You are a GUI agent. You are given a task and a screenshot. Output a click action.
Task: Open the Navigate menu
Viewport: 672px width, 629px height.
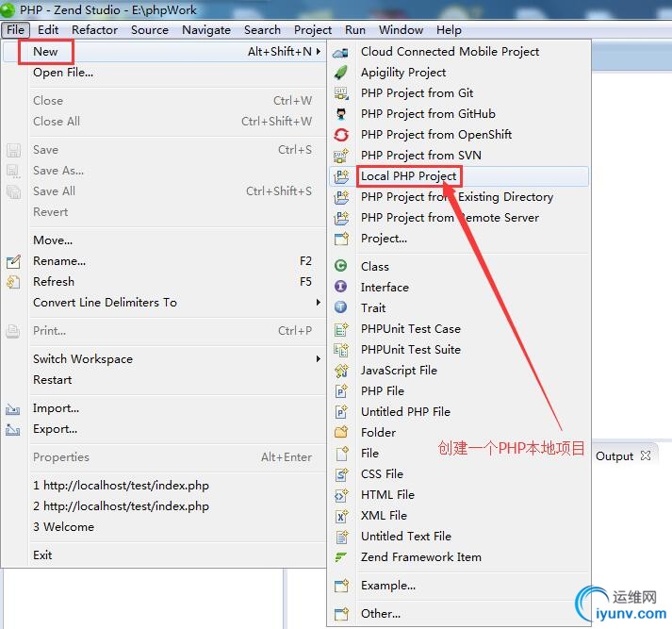point(206,30)
